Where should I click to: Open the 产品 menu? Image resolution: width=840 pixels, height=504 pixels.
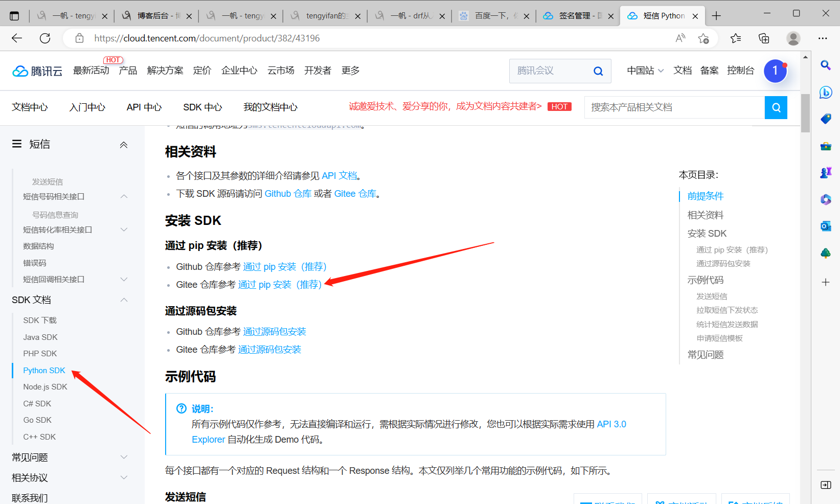(x=128, y=71)
